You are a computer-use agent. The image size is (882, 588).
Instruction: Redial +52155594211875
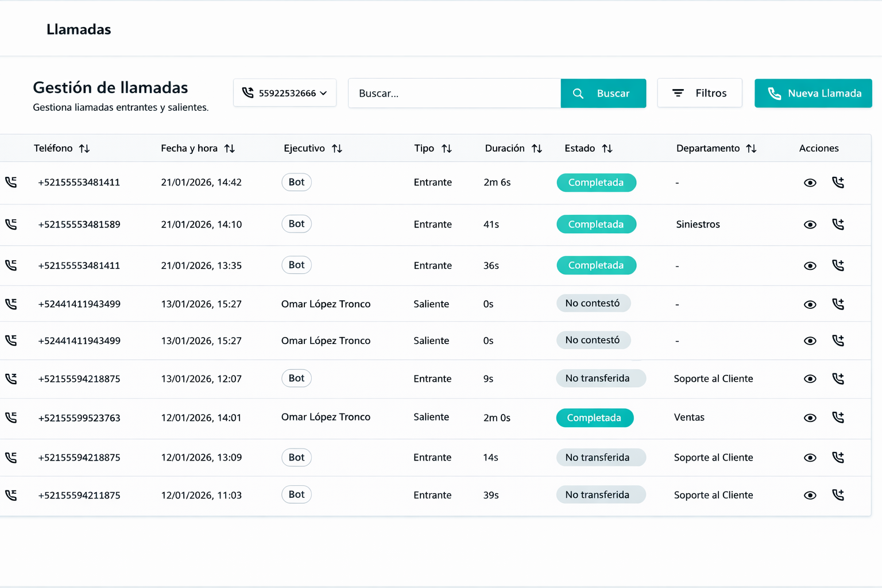click(838, 494)
